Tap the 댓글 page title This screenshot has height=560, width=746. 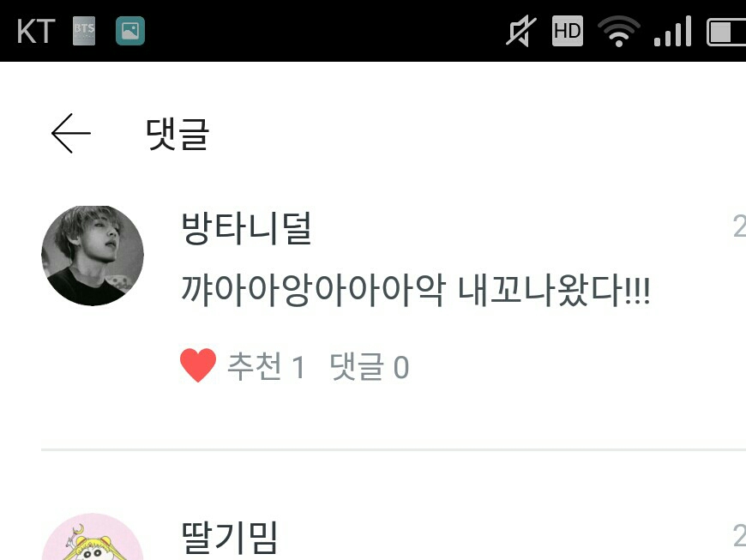tap(177, 134)
